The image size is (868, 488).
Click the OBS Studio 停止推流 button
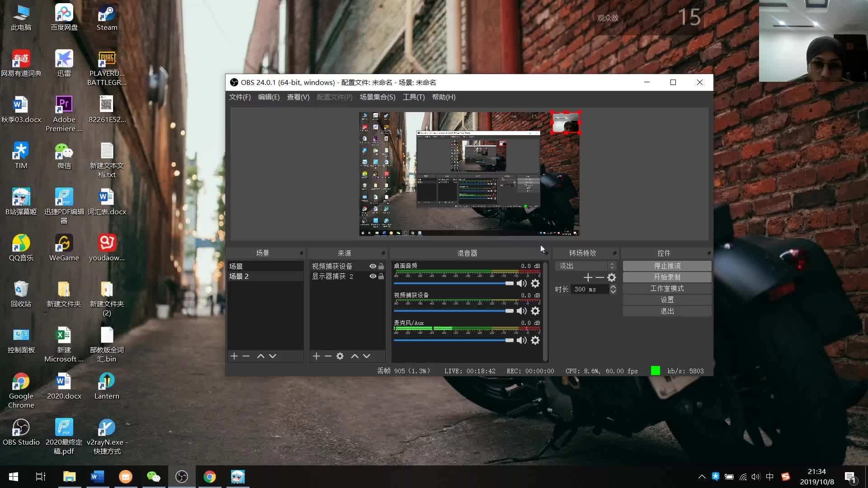click(666, 265)
